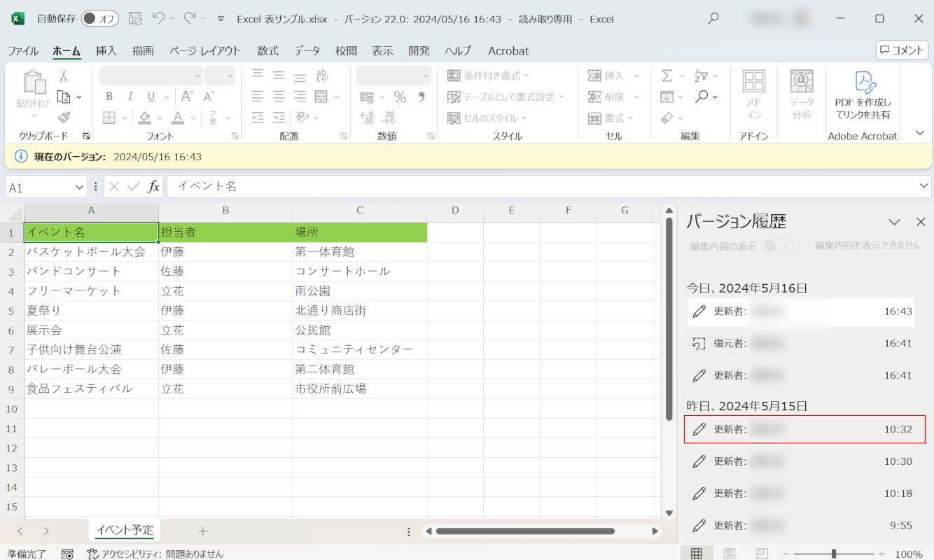Click the Sort and Filter icon
Image resolution: width=934 pixels, height=560 pixels.
click(x=701, y=76)
